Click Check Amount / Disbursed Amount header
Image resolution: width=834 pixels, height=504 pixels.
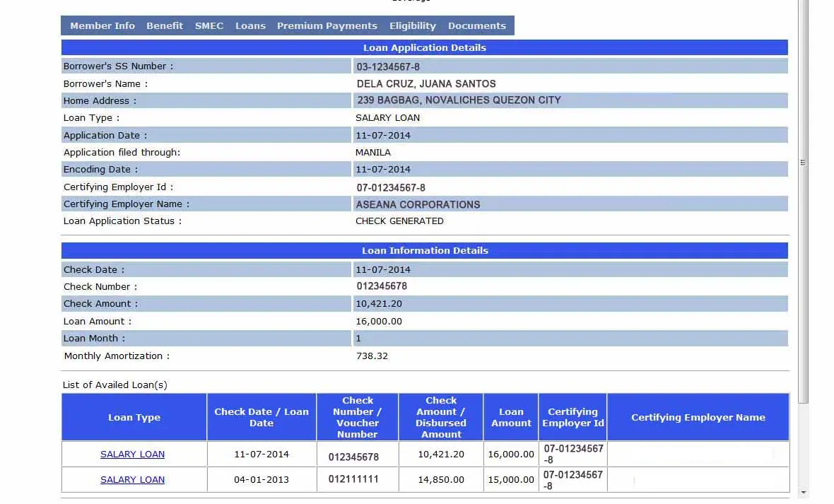(x=441, y=417)
